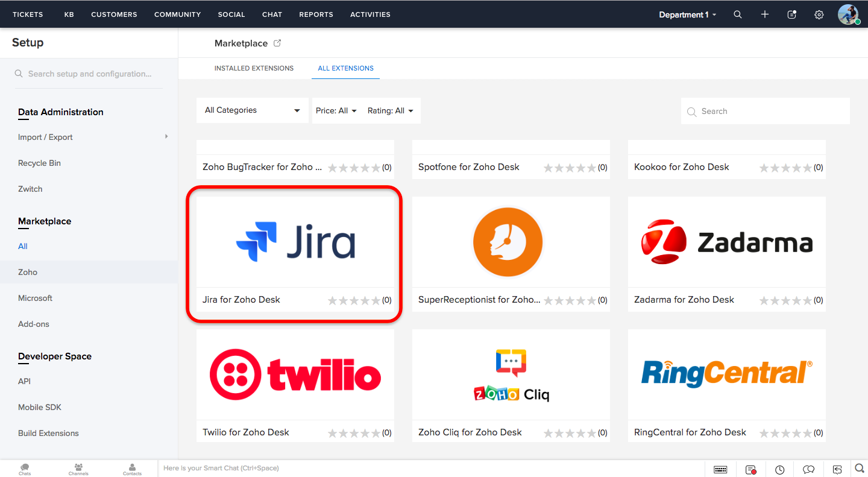This screenshot has height=477, width=868.
Task: Click the Spotfone for Zoho Desk title
Action: click(x=469, y=166)
